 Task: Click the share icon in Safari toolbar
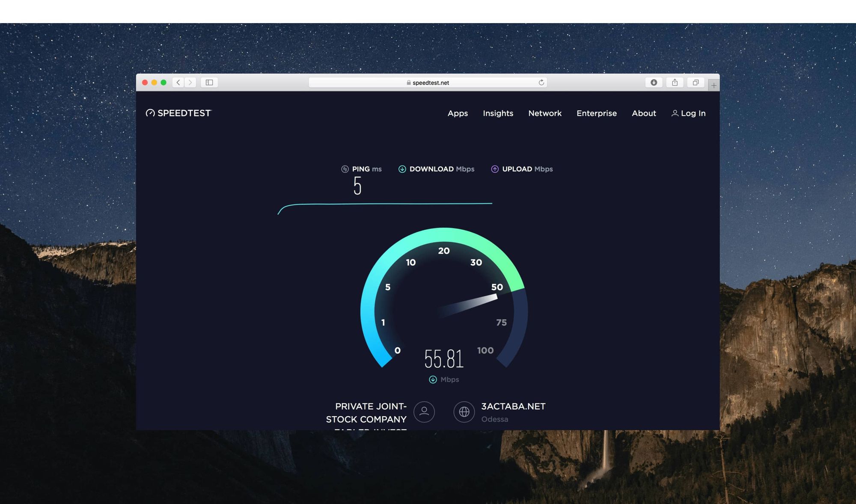point(674,82)
